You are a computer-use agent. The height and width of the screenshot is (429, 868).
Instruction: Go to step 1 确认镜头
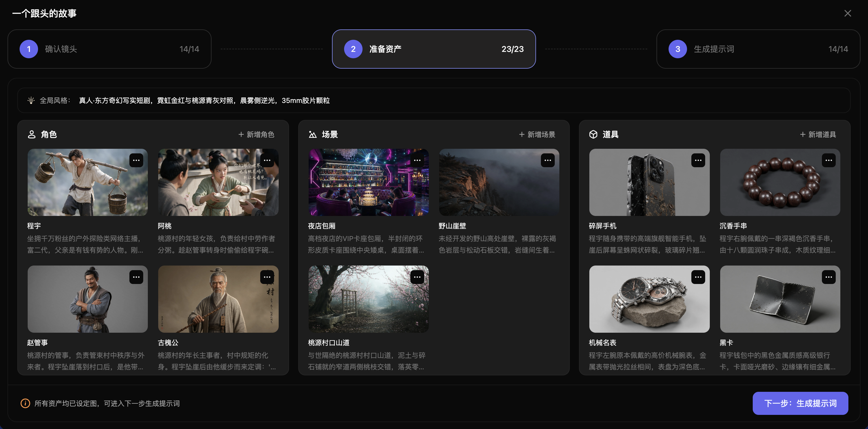(110, 49)
